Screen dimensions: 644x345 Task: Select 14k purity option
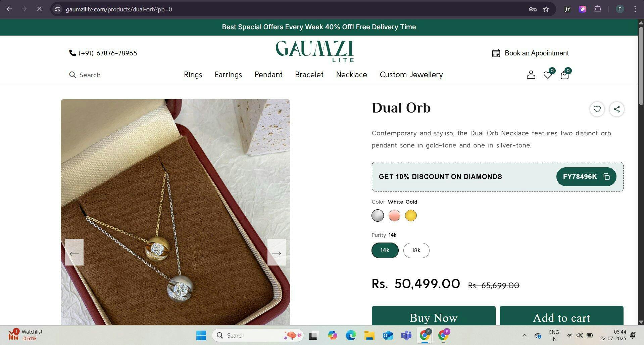pos(385,250)
